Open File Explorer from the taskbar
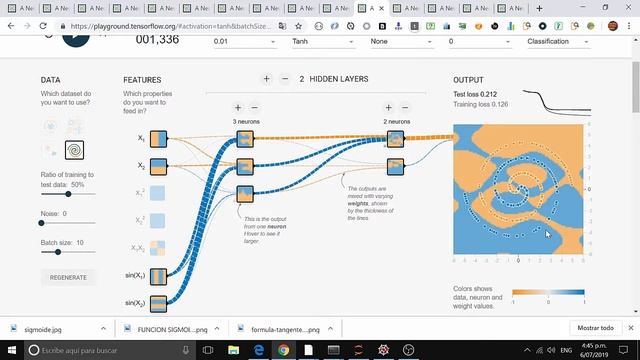This screenshot has width=640, height=360. (233, 350)
